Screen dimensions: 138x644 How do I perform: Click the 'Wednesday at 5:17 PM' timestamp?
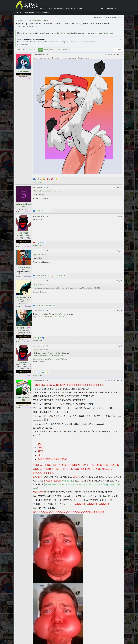[40, 311]
